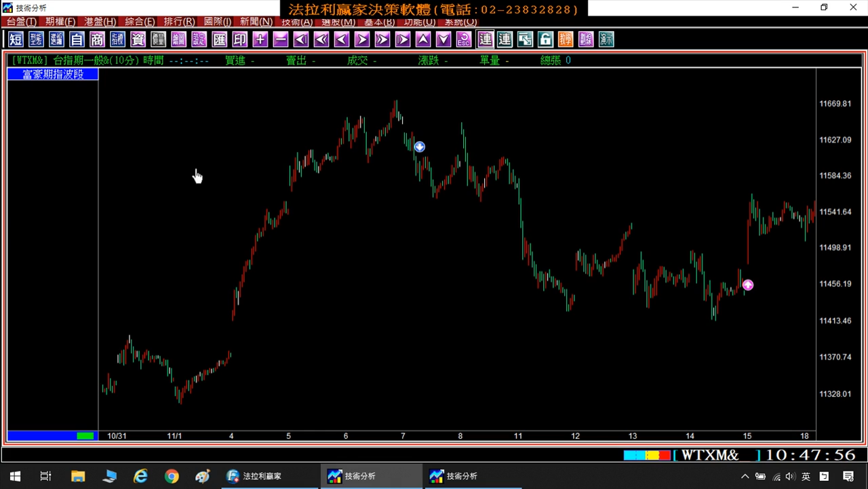Click the 短 (short-term) toolbar icon
The width and height of the screenshot is (868, 489).
(x=16, y=39)
